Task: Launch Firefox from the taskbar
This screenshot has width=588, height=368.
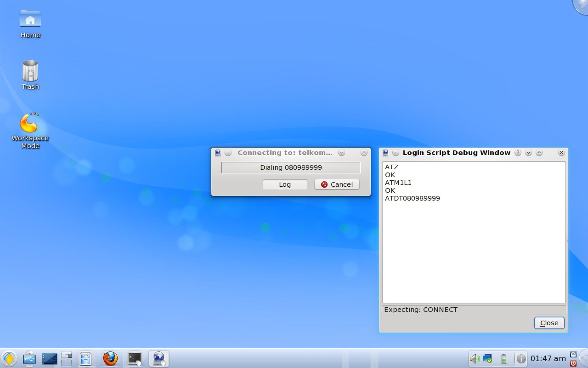Action: pyautogui.click(x=110, y=358)
